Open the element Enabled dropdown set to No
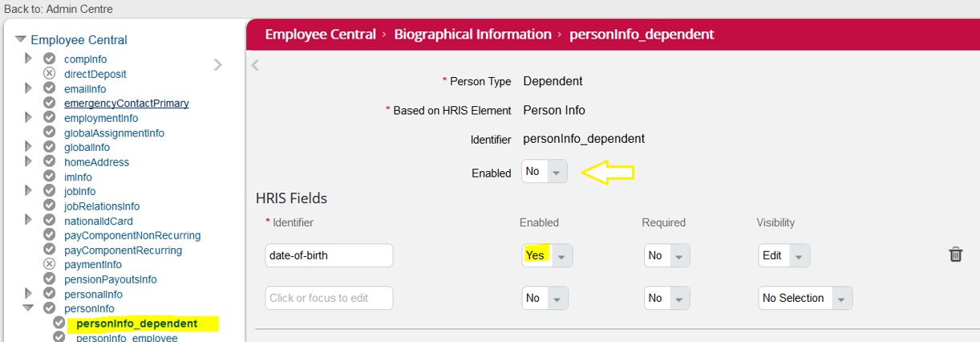Screen dimensions: 980x342 click(x=545, y=172)
